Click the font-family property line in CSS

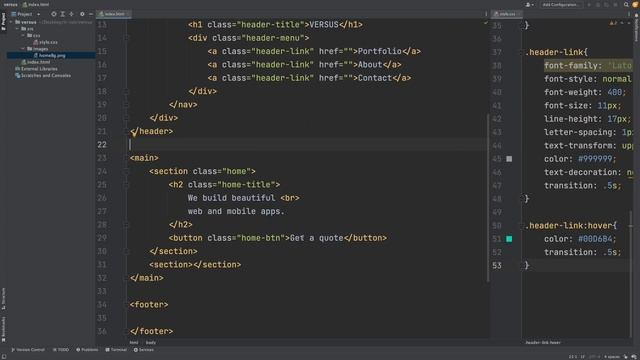click(588, 66)
